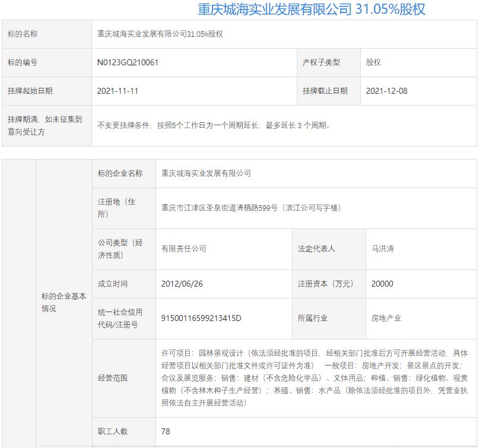Select the 注册地（住所）label
Image resolution: width=479 pixels, height=448 pixels.
pyautogui.click(x=116, y=208)
